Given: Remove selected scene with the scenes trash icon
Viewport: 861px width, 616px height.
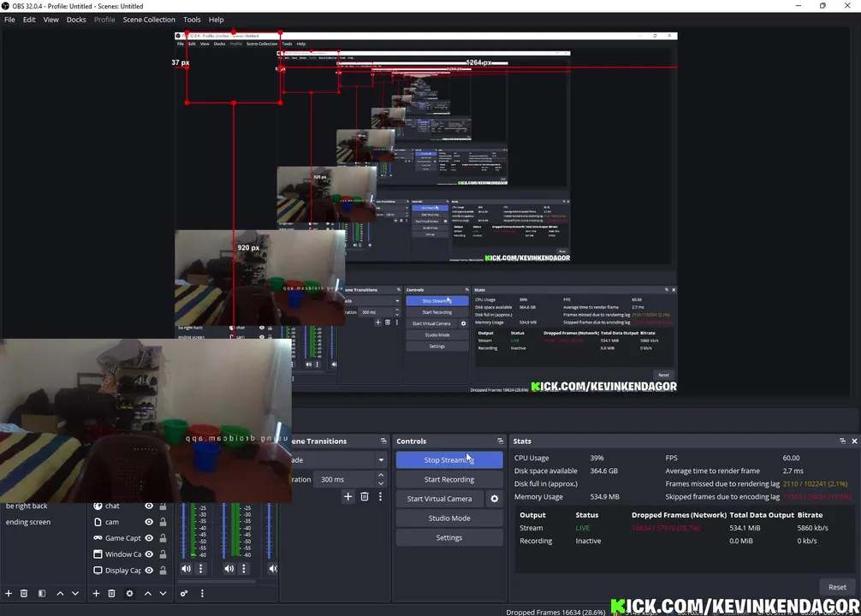Looking at the screenshot, I should pos(24,594).
